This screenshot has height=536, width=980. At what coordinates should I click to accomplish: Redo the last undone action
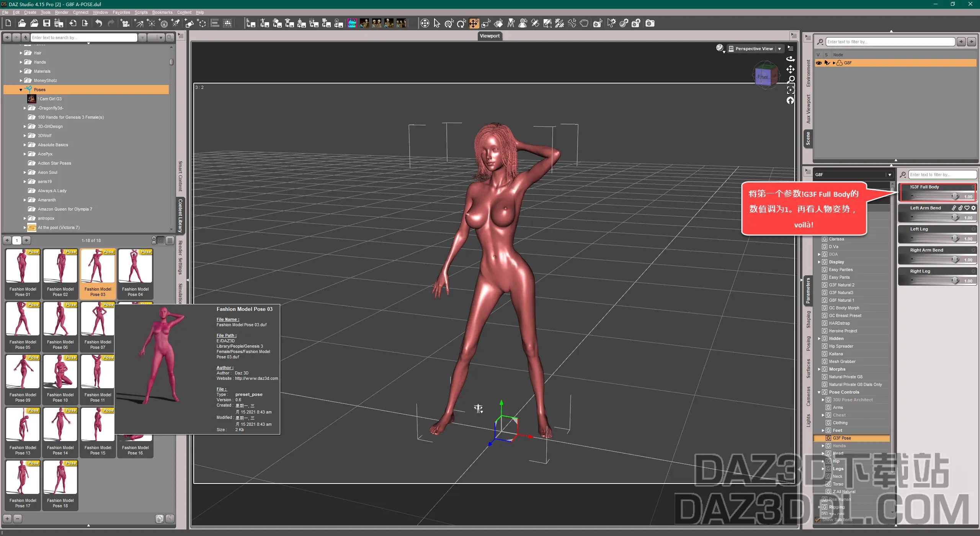point(111,23)
